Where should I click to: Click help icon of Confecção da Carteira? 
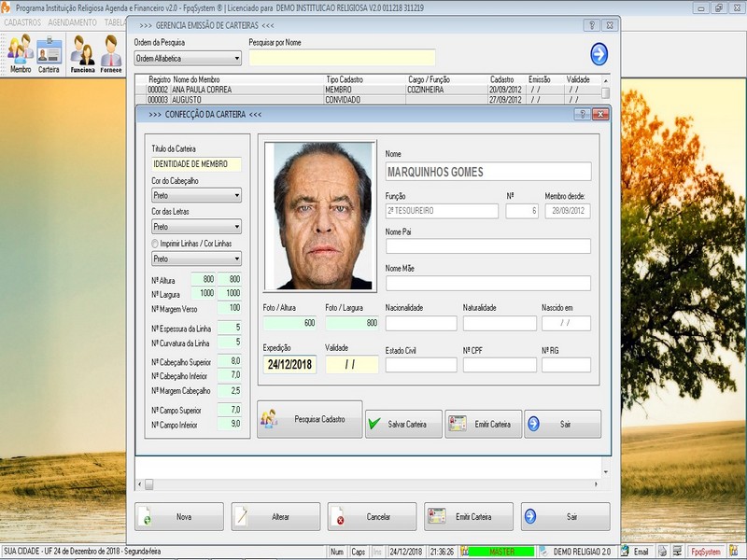coord(582,114)
